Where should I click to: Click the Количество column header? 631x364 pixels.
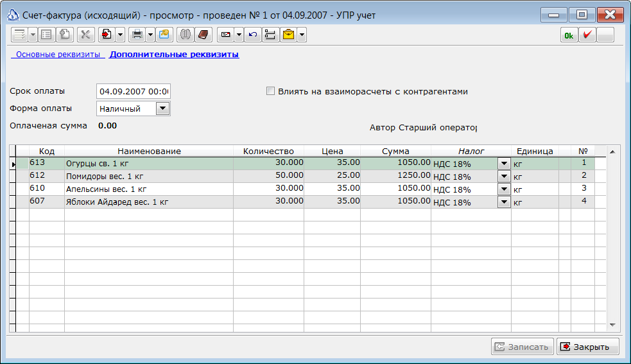click(268, 151)
